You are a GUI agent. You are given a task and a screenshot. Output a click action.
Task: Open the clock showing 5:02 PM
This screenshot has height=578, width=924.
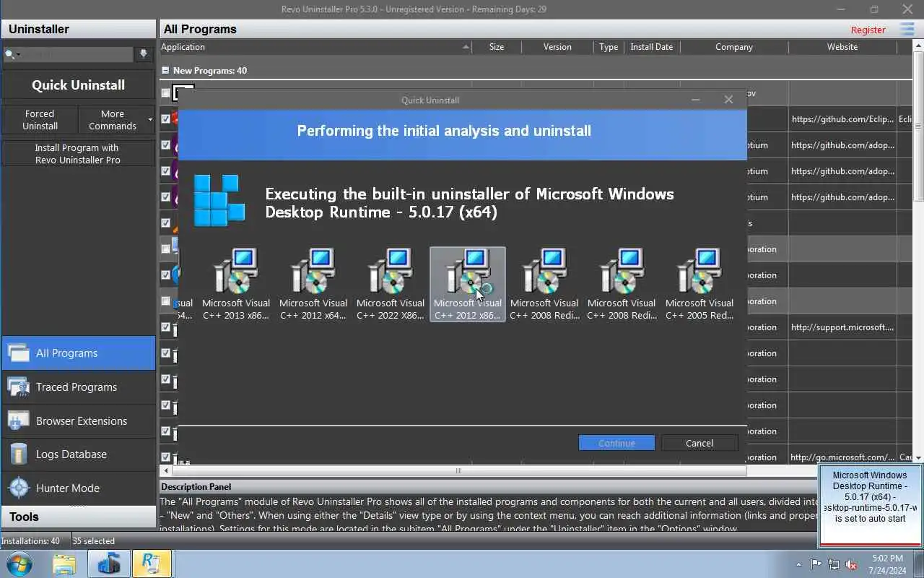tap(887, 564)
